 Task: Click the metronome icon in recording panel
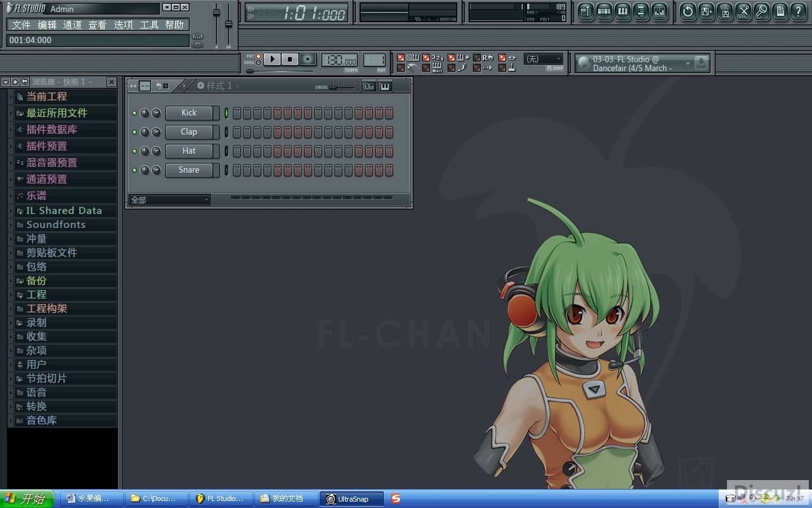click(412, 68)
